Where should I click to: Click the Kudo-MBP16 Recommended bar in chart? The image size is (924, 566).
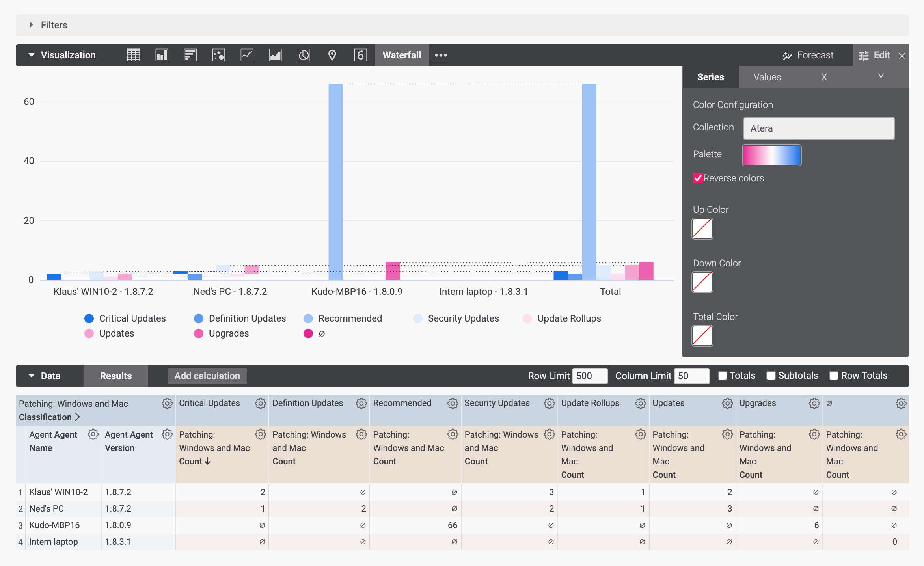[x=335, y=181]
